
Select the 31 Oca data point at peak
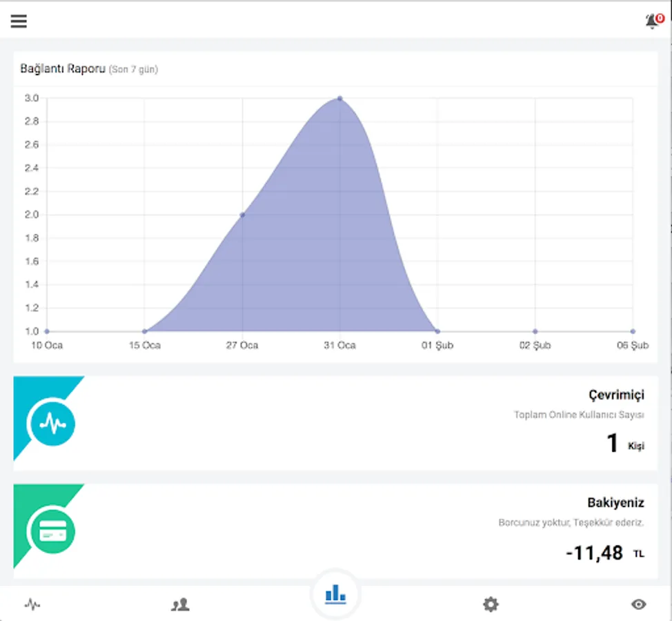coord(340,99)
